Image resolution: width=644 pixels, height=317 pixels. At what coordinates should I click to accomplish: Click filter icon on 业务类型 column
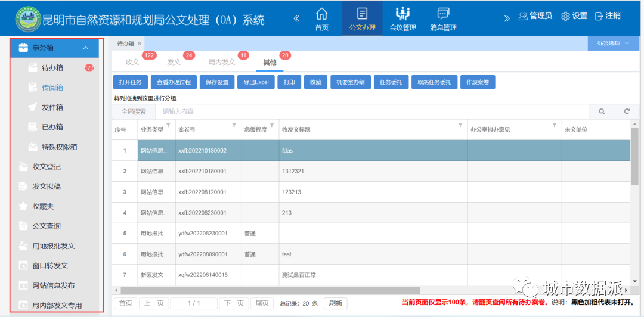168,125
